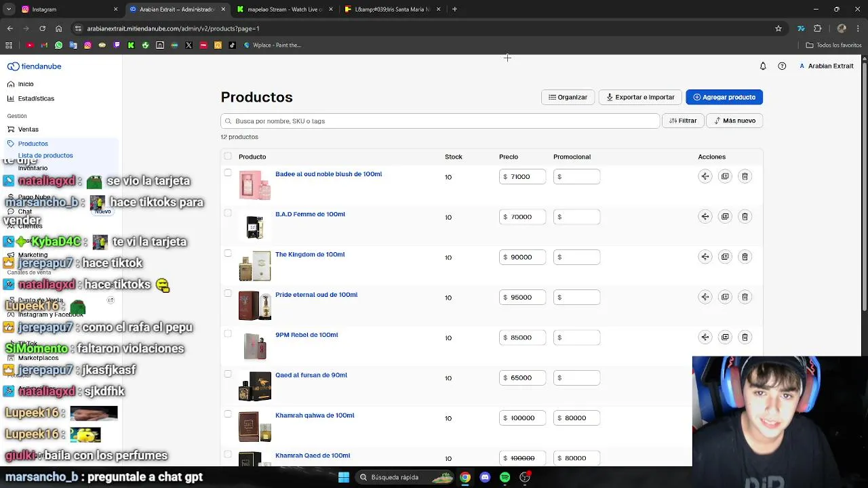This screenshot has height=488, width=868.
Task: Open Lista de productos link
Action: point(45,155)
